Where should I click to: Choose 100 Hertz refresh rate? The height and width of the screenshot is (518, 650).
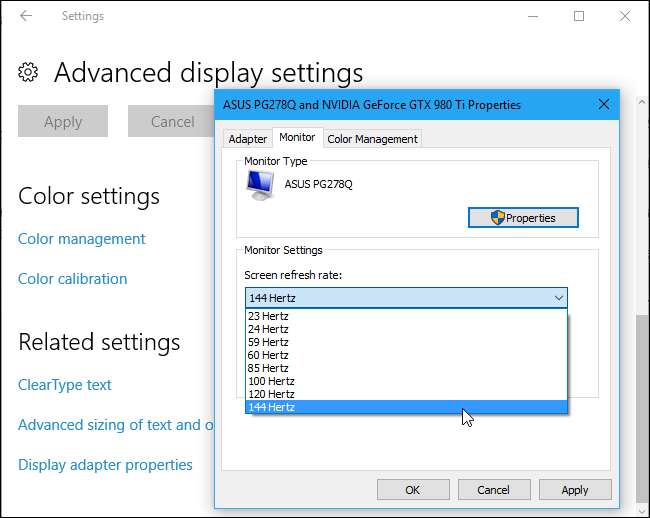coord(271,381)
